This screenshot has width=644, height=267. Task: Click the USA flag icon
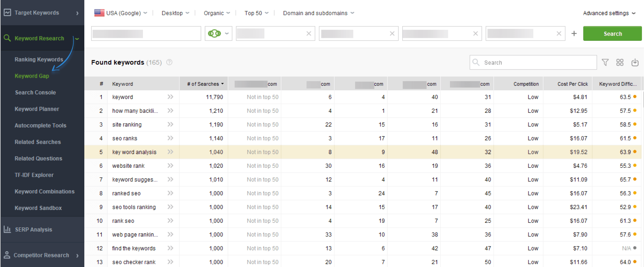coord(99,13)
